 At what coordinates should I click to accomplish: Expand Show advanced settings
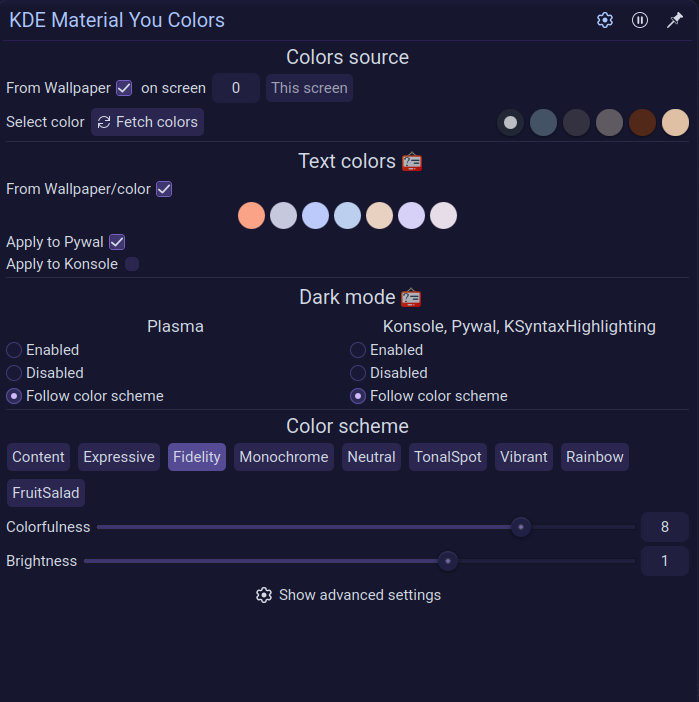(348, 595)
